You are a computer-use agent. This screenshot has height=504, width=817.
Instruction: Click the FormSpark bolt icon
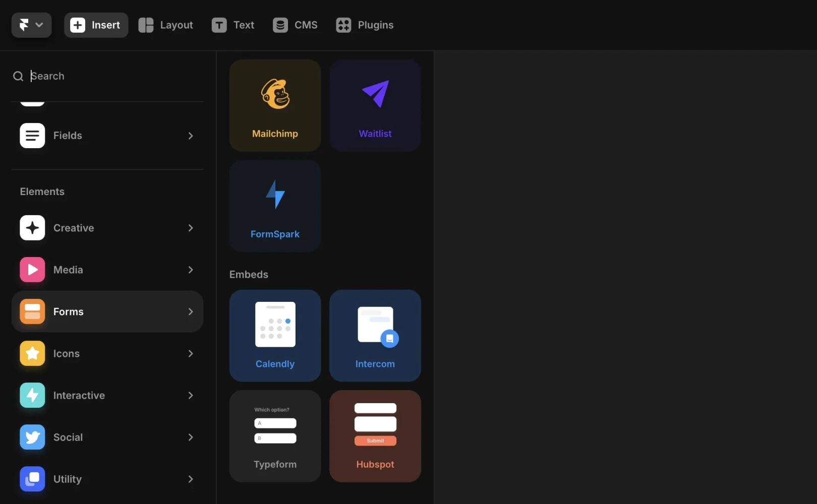coord(275,195)
